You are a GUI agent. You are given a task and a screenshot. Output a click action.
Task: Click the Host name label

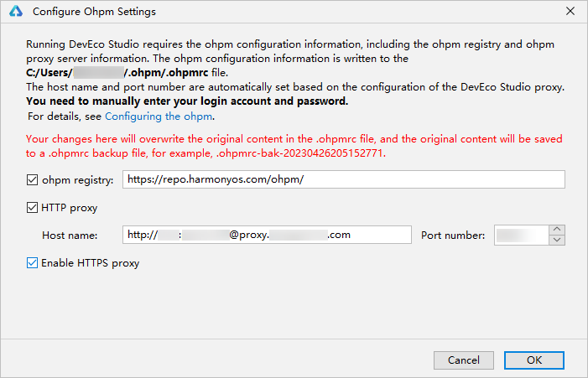click(x=70, y=236)
